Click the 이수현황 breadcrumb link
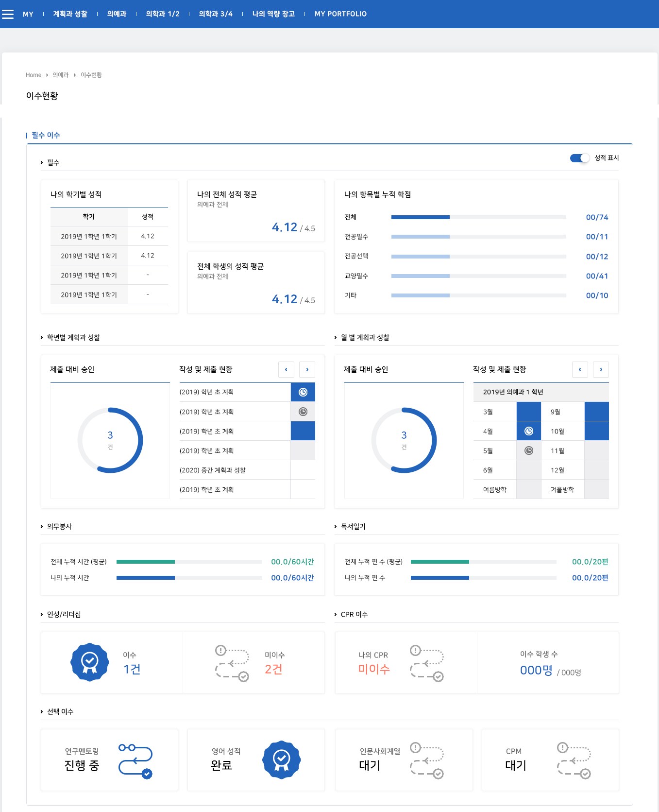Viewport: 659px width, 812px height. (91, 75)
